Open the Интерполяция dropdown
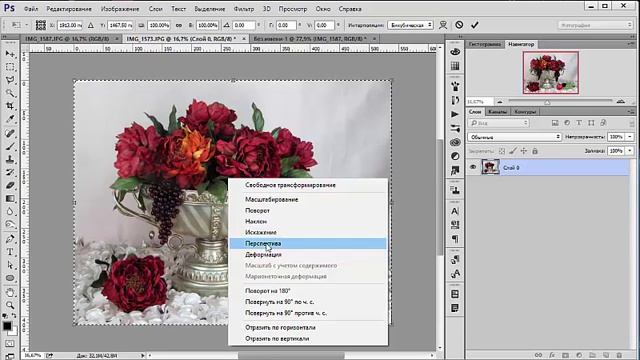 (x=410, y=25)
